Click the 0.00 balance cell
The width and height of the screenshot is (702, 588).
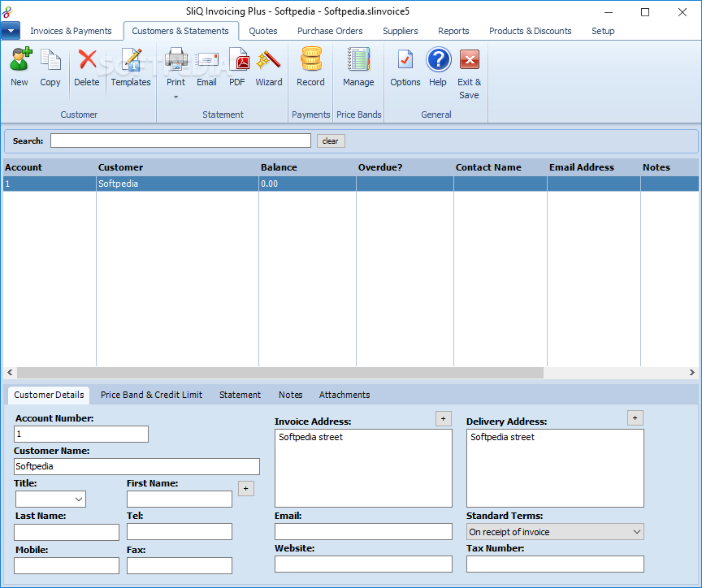(308, 184)
